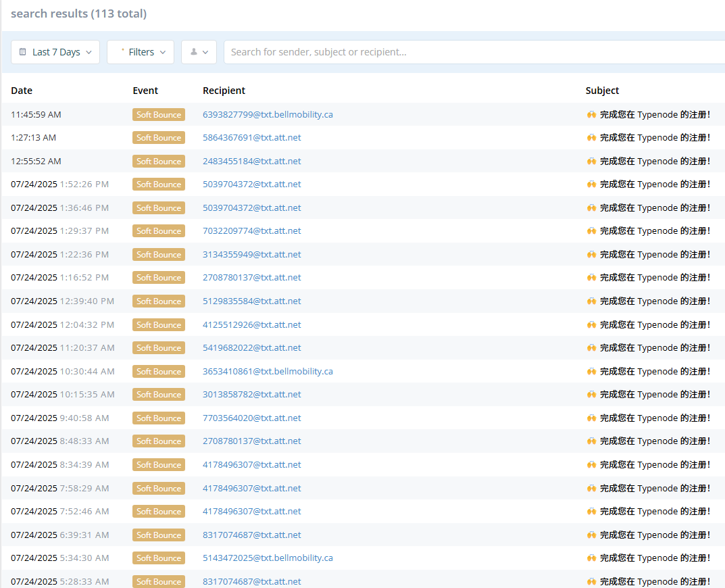
Task: Click the 2483455184@txt.att.net recipient link
Action: point(251,161)
